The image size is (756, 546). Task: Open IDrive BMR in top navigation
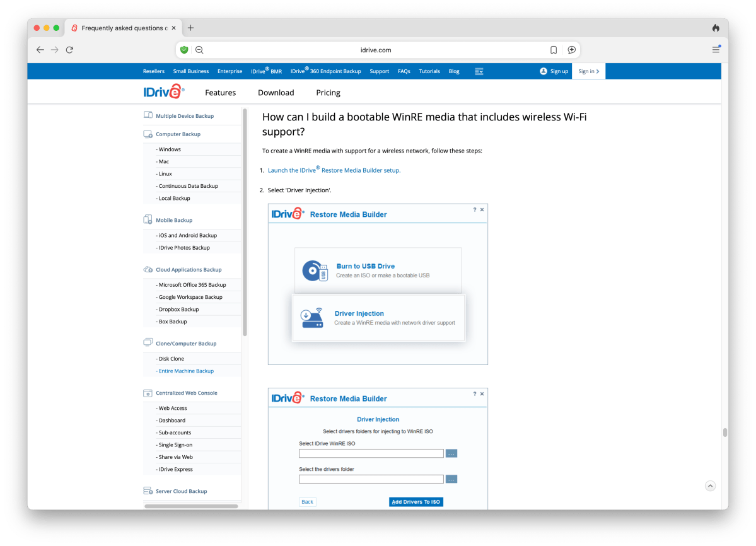(266, 71)
